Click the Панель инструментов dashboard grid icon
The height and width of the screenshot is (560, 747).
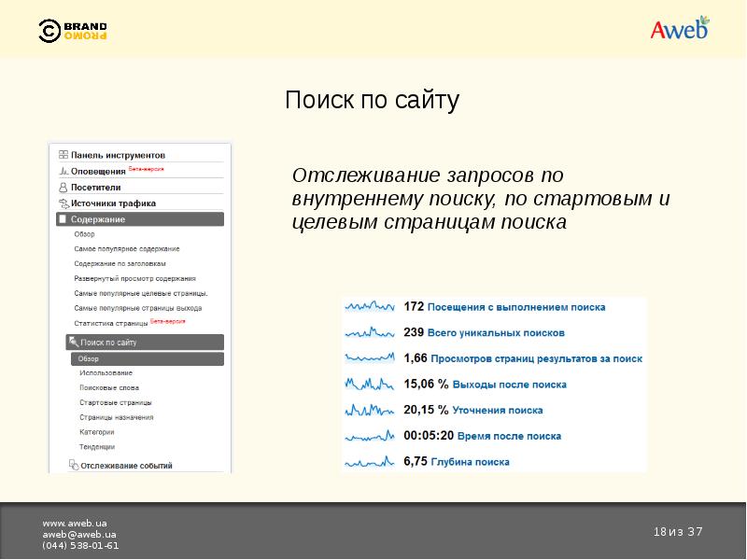point(63,155)
